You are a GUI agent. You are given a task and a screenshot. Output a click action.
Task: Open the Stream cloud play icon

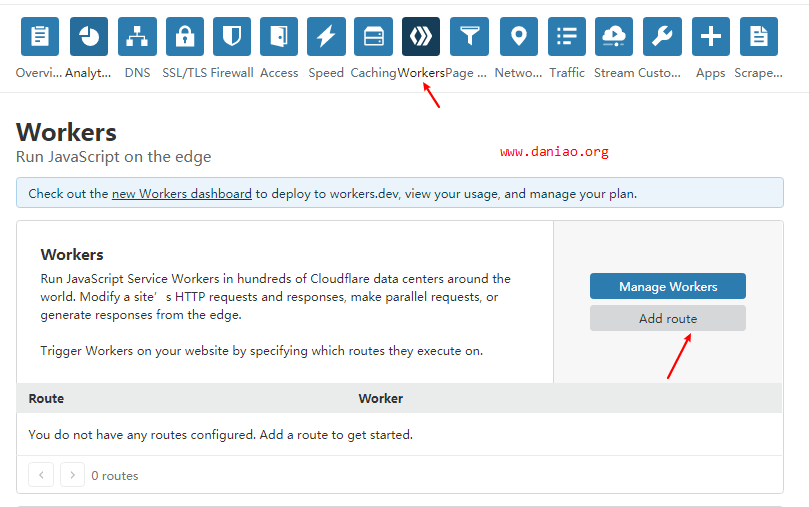(614, 37)
